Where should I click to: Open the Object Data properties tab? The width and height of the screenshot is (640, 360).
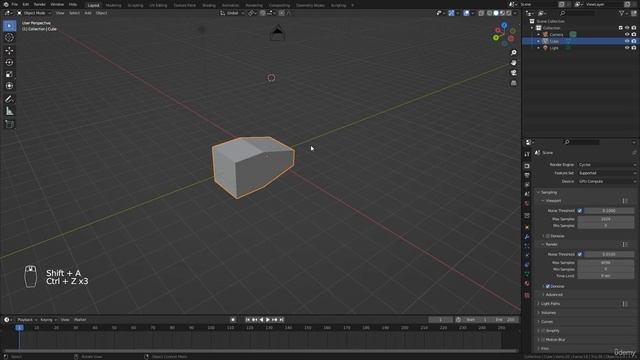[527, 274]
